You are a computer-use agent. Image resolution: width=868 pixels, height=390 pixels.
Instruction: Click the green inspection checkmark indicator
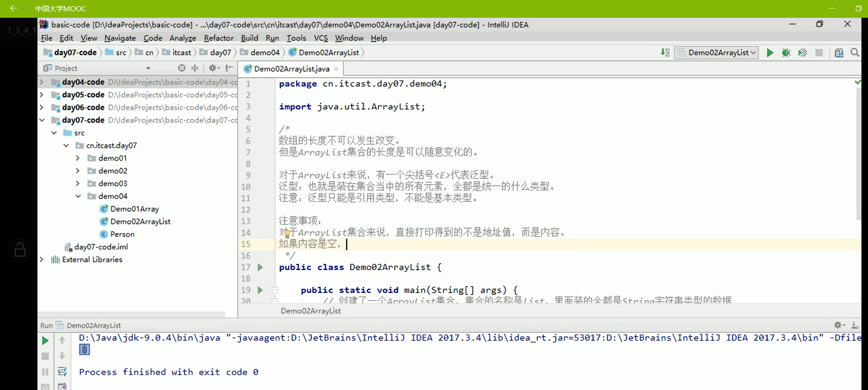click(858, 82)
